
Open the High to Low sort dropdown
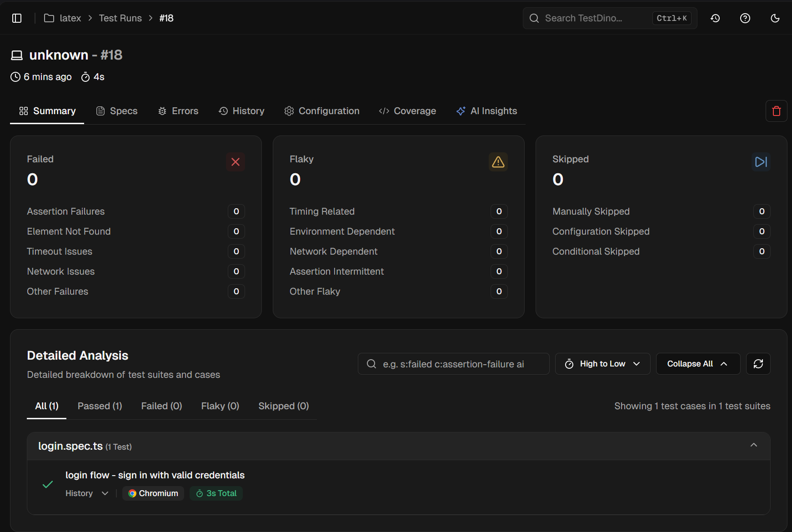click(602, 364)
